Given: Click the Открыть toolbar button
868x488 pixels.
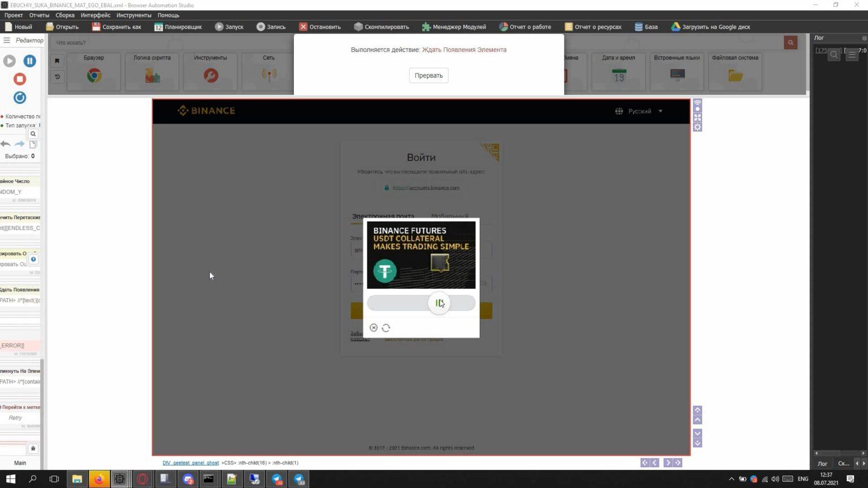Looking at the screenshot, I should pos(62,27).
